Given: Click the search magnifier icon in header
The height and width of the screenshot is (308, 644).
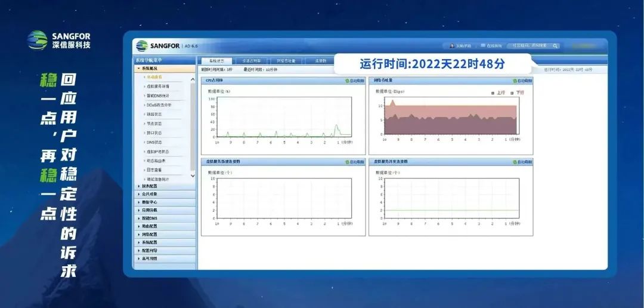Looking at the screenshot, I should [x=555, y=46].
